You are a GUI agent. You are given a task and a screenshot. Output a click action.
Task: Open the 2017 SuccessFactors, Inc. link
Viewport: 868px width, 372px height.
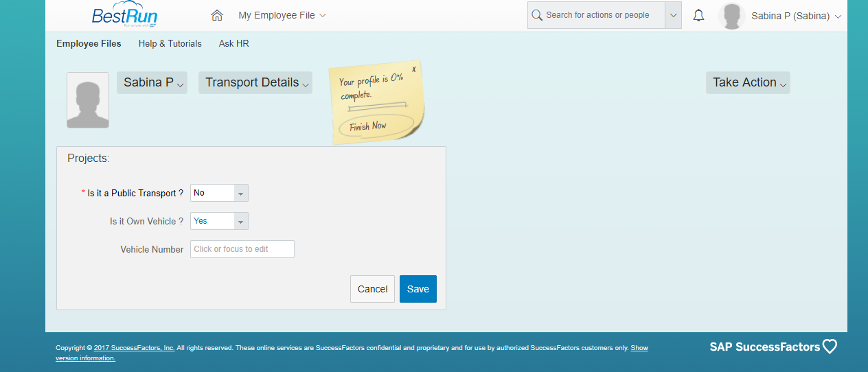pos(135,348)
